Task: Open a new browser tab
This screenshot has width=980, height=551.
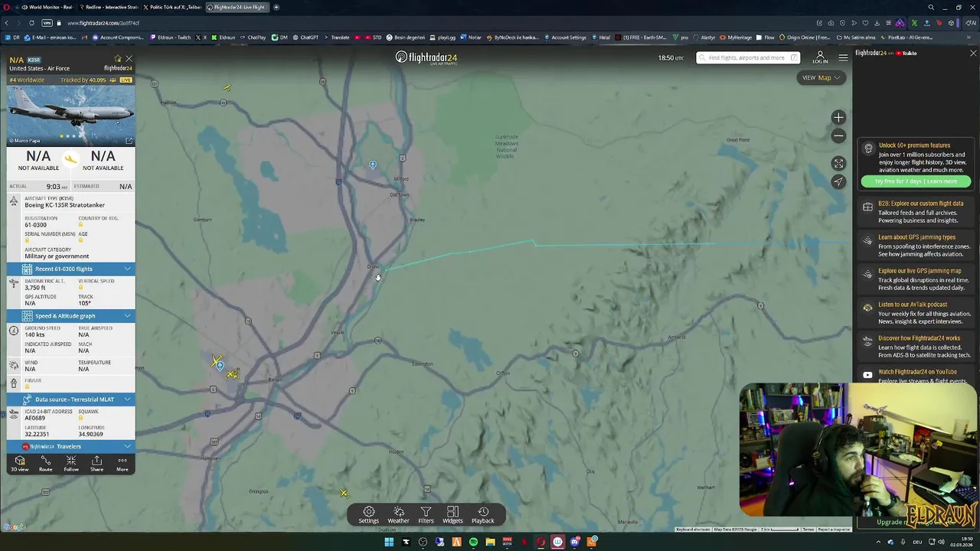Action: click(276, 7)
